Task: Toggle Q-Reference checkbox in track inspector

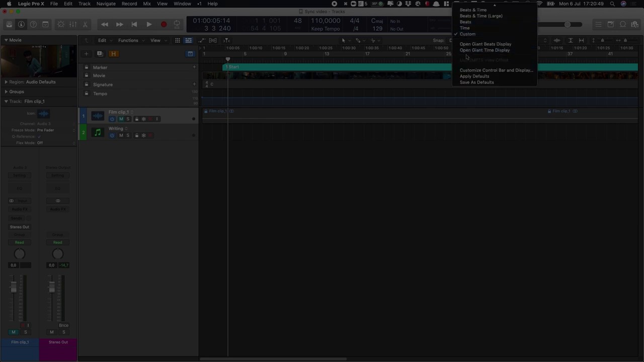Action: [39, 136]
